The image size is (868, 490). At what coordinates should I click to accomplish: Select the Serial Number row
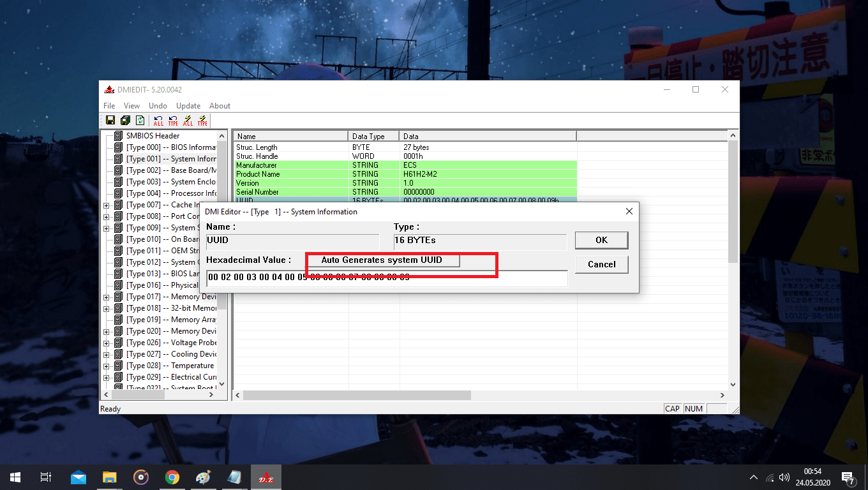click(x=405, y=192)
